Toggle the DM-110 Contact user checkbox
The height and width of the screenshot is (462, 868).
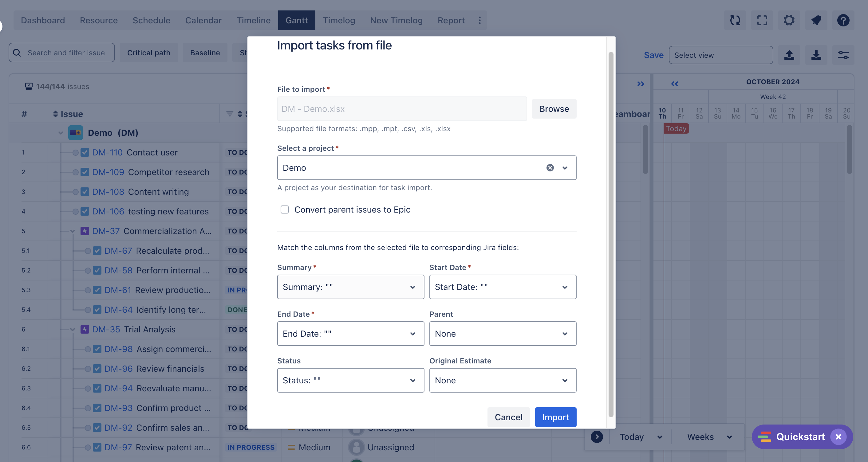(85, 153)
